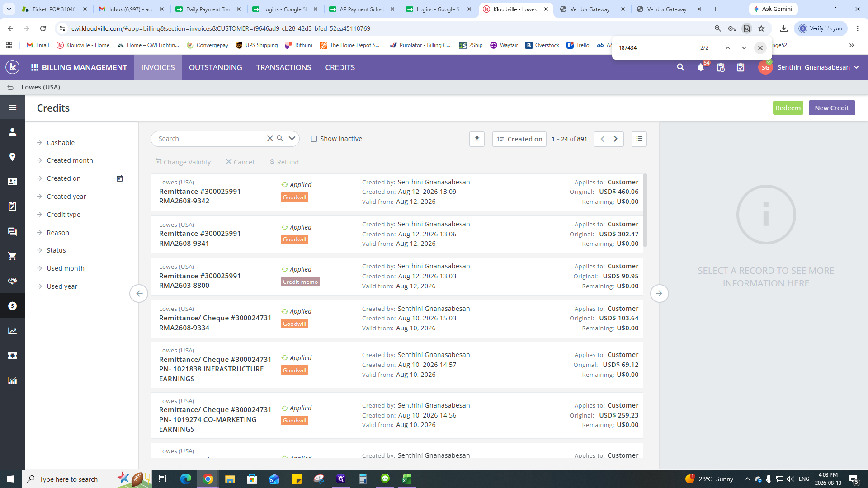
Task: Open the location pin sidebar icon
Action: click(12, 157)
